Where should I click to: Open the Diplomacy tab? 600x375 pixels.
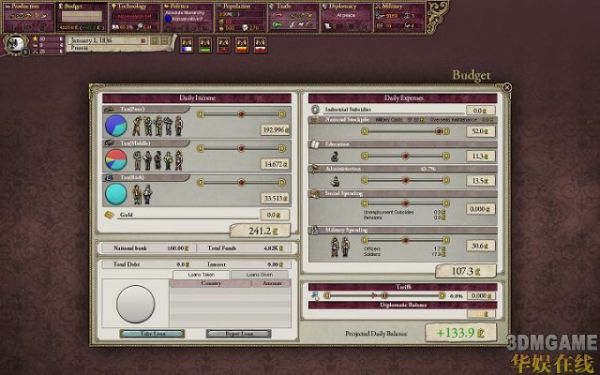point(346,18)
